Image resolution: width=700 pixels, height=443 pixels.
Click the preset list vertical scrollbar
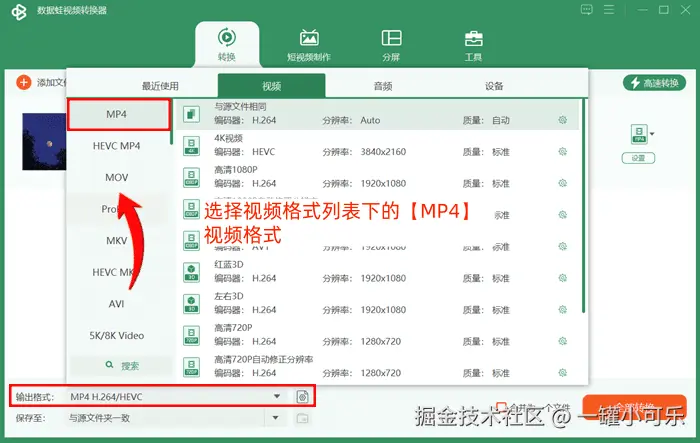[x=583, y=206]
